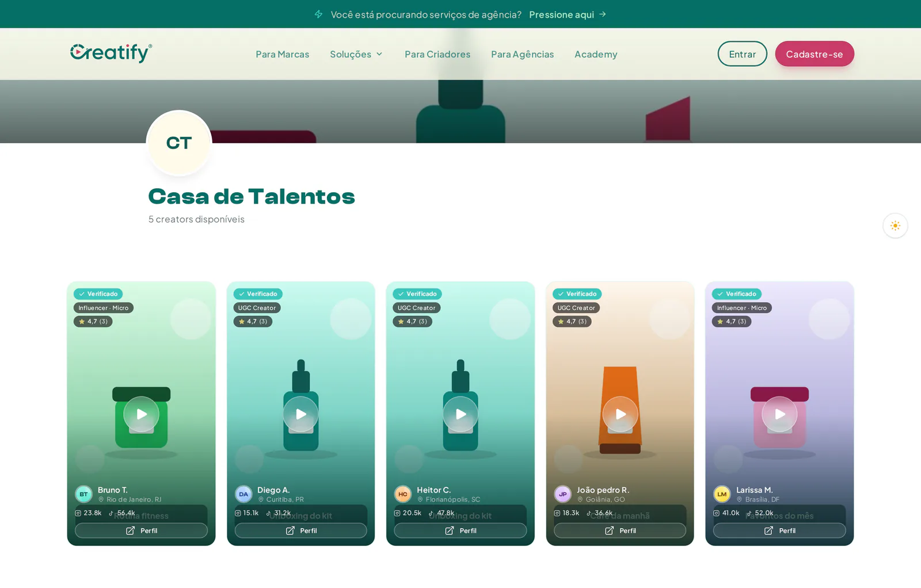Viewport: 921px width, 588px height.
Task: Click the 5 creators disponíveis text
Action: pos(196,219)
